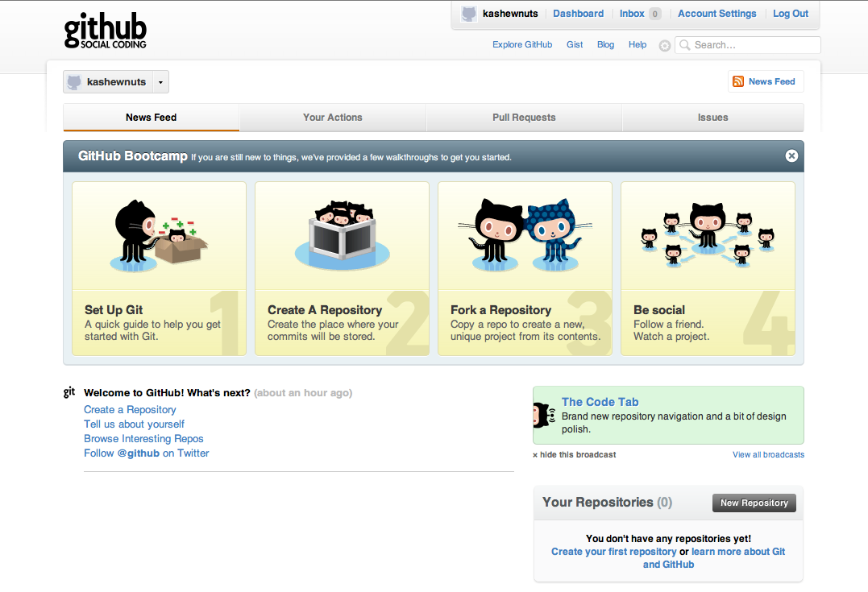
Task: Click the gear icon beside search box
Action: [664, 46]
